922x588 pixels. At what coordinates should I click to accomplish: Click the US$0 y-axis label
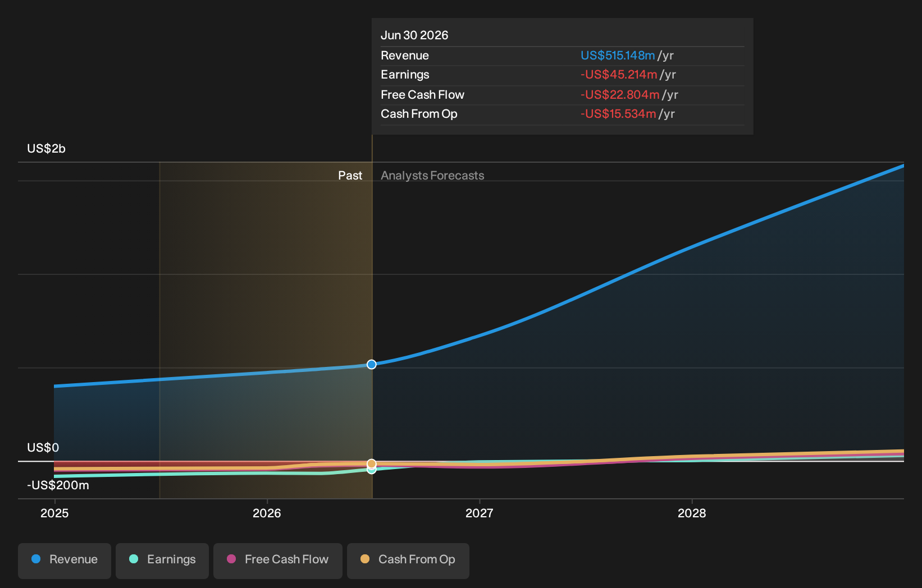coord(43,448)
